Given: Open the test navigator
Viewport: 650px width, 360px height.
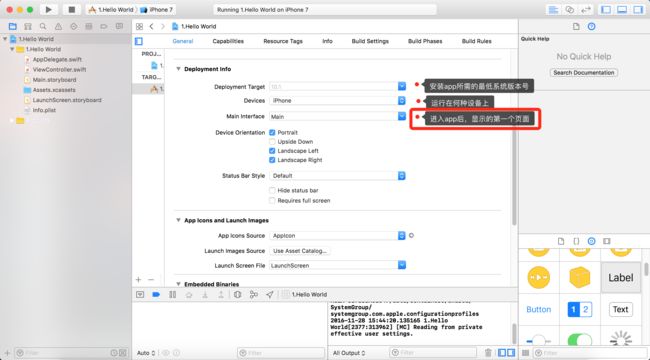Looking at the screenshot, I should click(73, 27).
